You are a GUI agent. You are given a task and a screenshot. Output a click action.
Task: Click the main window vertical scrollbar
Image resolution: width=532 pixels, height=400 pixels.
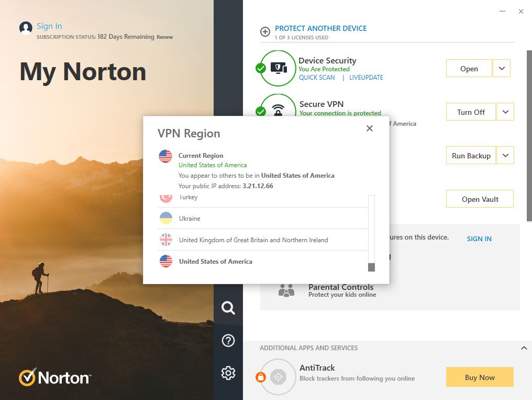click(x=529, y=136)
